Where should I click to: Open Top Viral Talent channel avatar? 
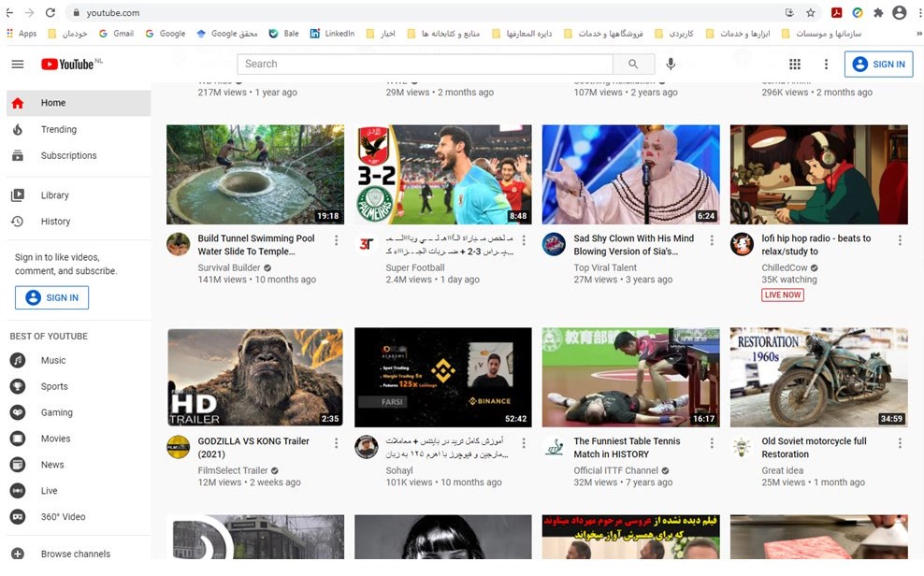tap(554, 244)
